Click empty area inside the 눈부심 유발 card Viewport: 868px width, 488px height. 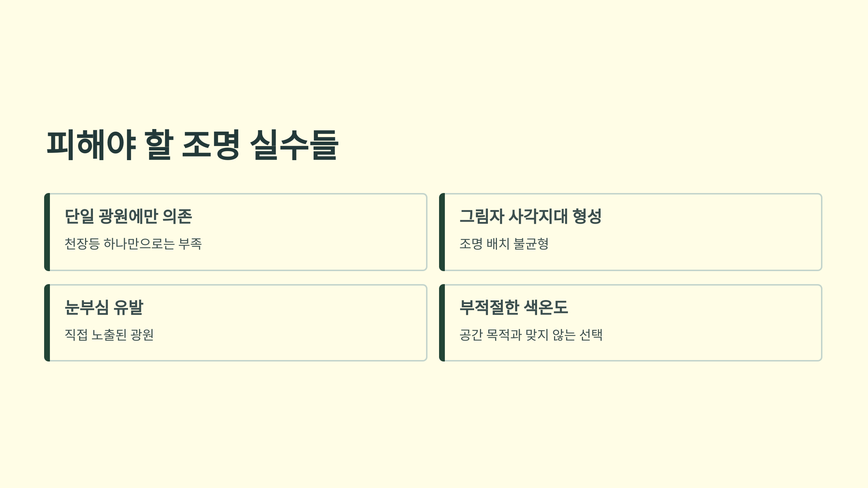pos(289,323)
